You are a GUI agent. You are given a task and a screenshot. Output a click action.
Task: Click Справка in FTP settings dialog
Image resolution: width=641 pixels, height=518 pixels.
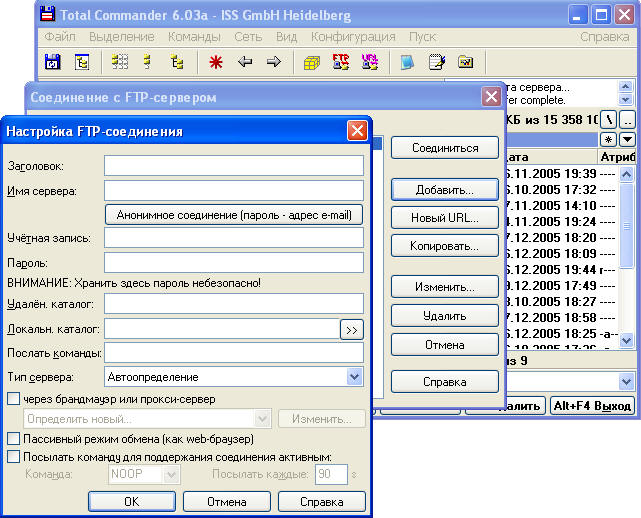pos(321,501)
